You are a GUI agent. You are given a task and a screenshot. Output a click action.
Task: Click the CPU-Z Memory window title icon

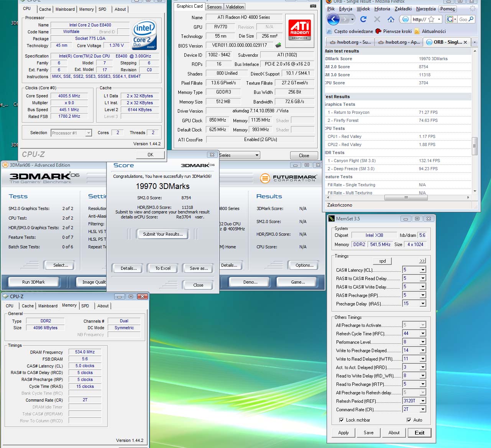(5, 296)
